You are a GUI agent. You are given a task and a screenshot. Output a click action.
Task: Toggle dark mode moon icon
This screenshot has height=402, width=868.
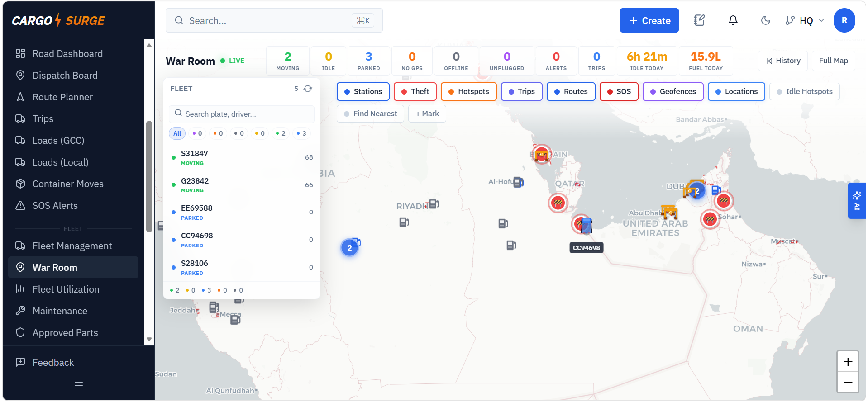tap(765, 20)
